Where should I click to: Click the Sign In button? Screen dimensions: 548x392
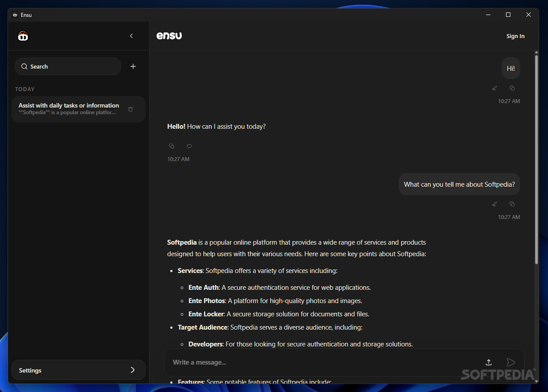pyautogui.click(x=515, y=36)
